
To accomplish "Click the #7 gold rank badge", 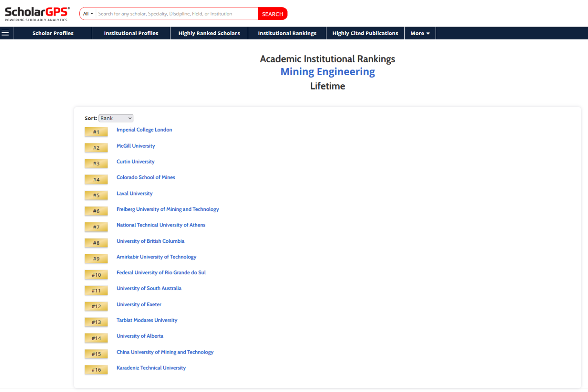I will tap(96, 227).
